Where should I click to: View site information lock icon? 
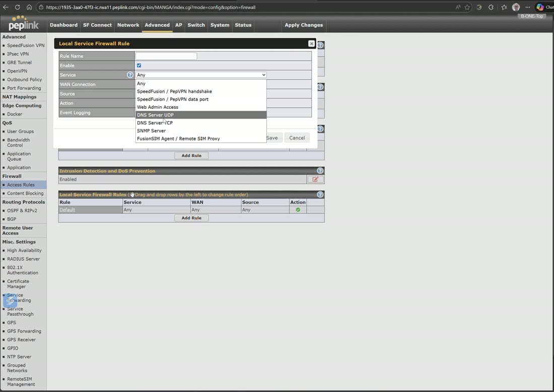click(x=41, y=7)
